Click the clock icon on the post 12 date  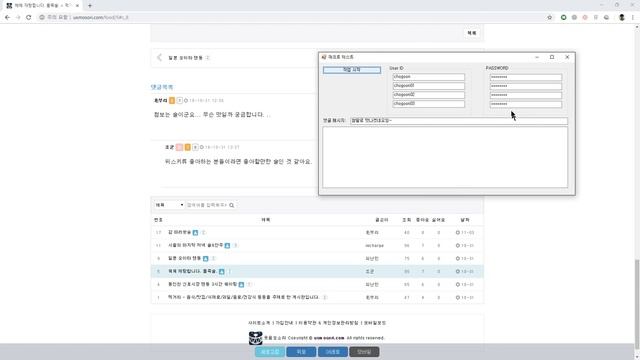tap(458, 233)
